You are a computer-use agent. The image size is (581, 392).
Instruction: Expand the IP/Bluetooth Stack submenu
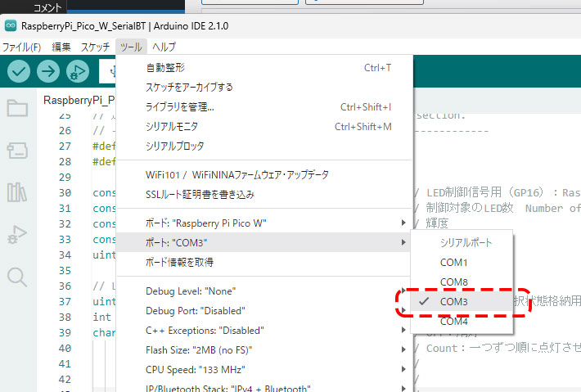(x=263, y=386)
